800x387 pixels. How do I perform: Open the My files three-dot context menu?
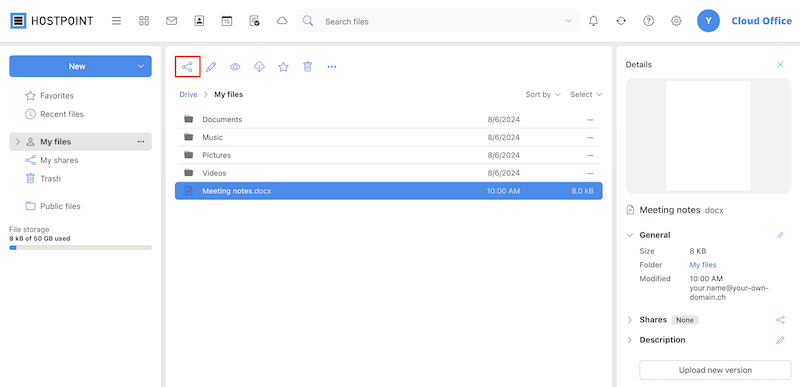point(141,142)
